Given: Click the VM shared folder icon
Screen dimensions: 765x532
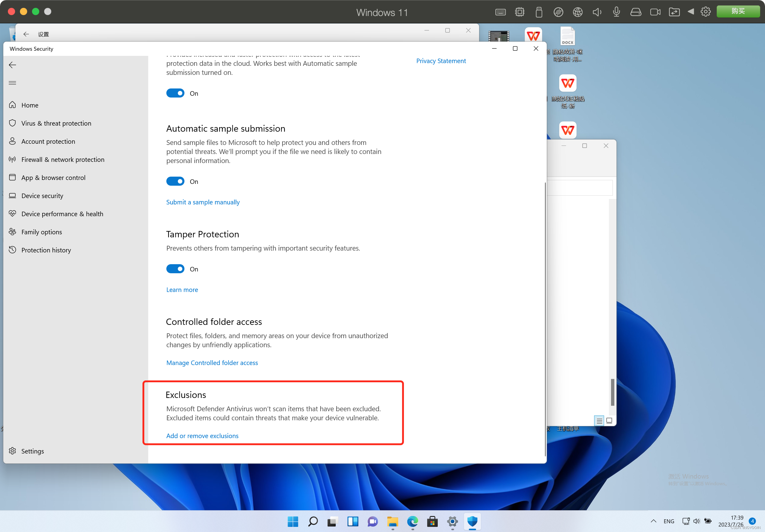Looking at the screenshot, I should click(674, 12).
